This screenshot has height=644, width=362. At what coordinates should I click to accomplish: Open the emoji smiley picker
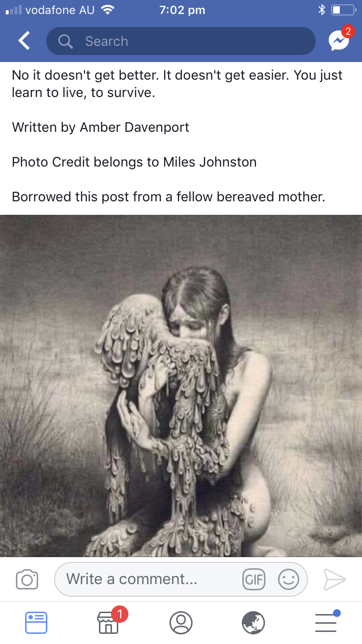289,579
